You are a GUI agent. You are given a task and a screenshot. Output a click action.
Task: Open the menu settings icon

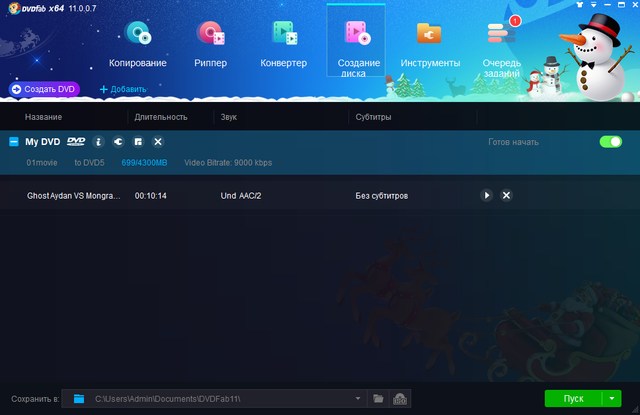(138, 142)
